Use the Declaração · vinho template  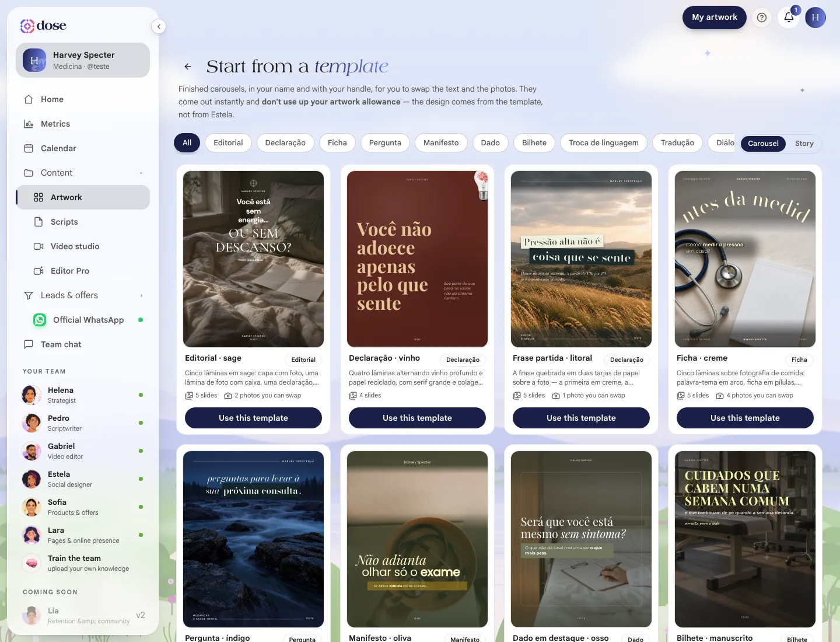[417, 418]
